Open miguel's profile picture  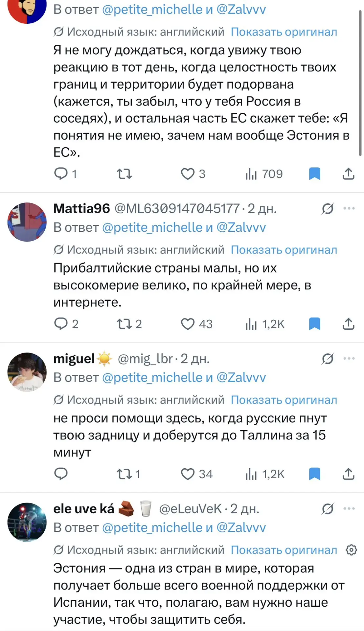[x=27, y=372]
